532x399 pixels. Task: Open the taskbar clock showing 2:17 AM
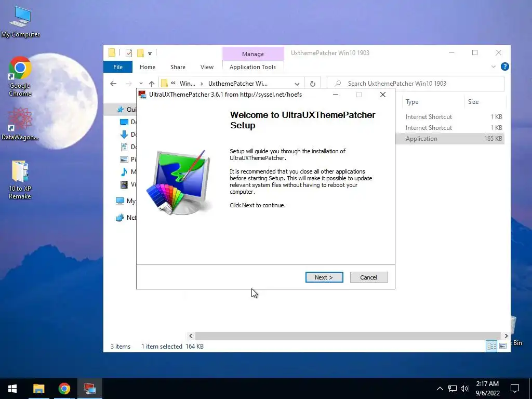point(487,389)
